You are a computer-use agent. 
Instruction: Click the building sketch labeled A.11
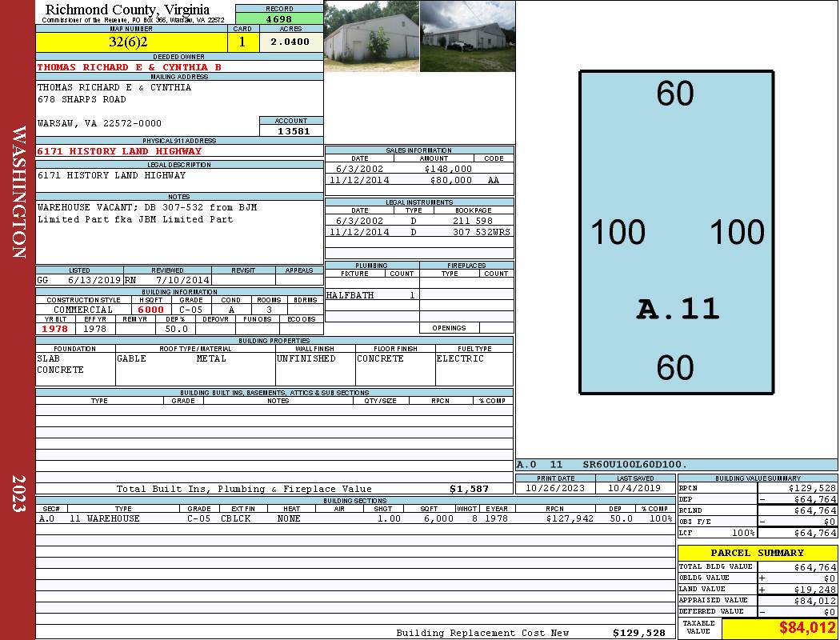tap(677, 232)
